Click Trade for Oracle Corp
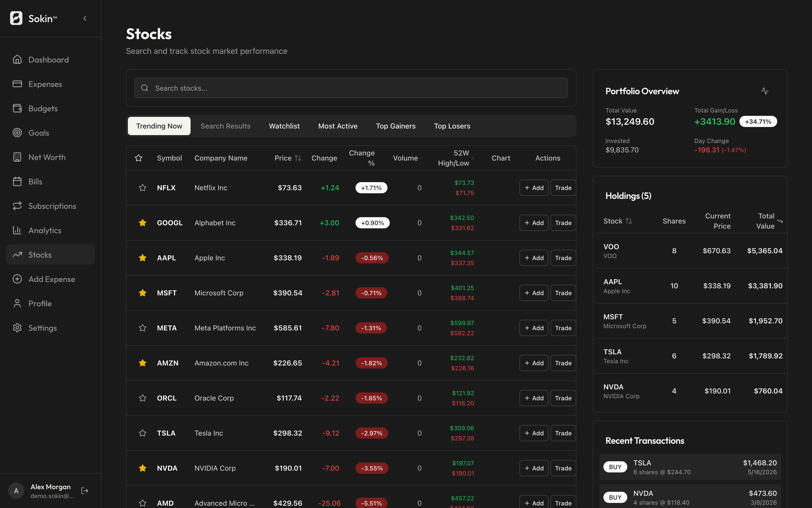Image resolution: width=812 pixels, height=508 pixels. tap(563, 398)
